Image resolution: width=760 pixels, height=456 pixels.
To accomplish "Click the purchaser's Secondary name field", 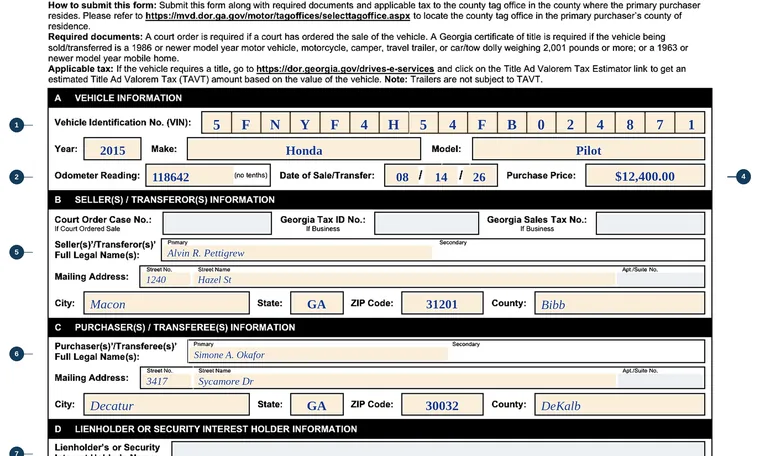I will [577, 352].
